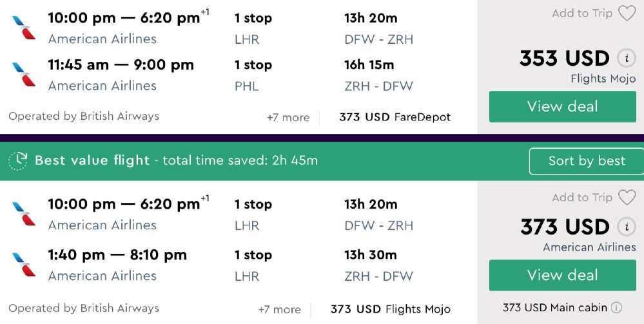The image size is (644, 324).
Task: Choose the 373 USD Main cabin option
Action: tap(555, 308)
